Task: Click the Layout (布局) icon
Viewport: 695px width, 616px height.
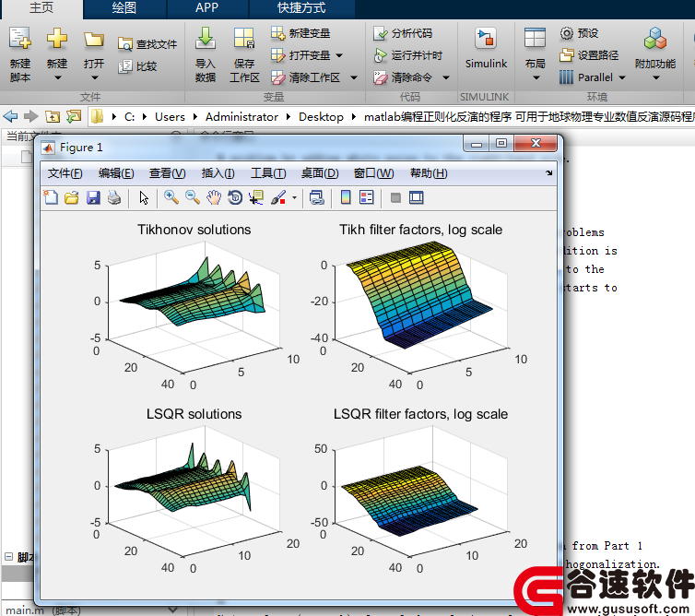Action: [535, 38]
